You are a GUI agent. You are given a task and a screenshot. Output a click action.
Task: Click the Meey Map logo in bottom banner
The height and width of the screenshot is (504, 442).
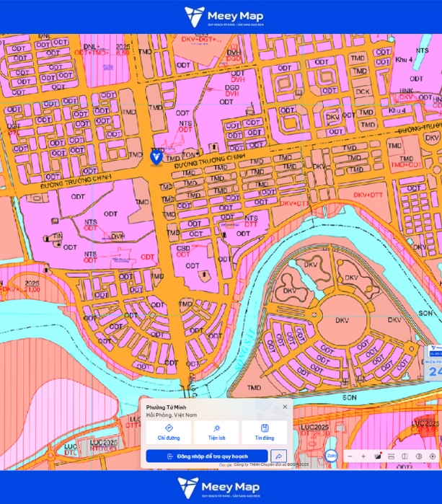[x=218, y=488]
